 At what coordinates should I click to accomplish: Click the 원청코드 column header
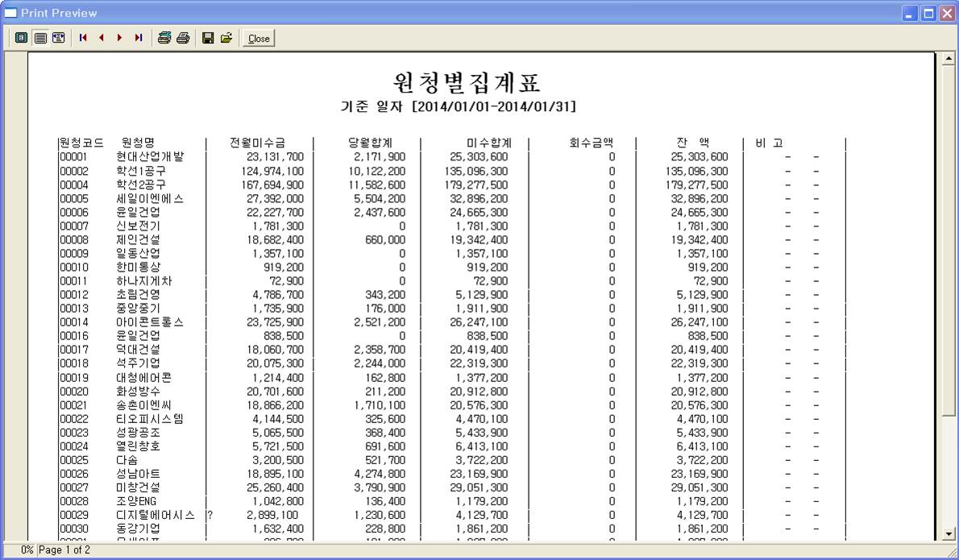click(x=81, y=143)
